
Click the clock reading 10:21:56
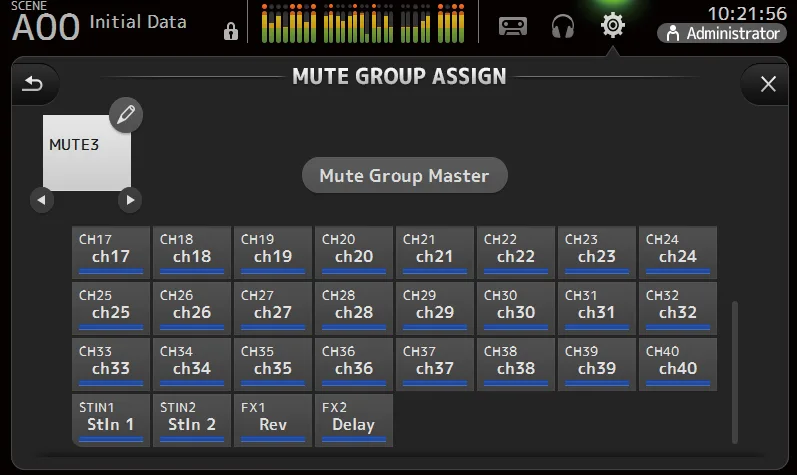tap(747, 13)
